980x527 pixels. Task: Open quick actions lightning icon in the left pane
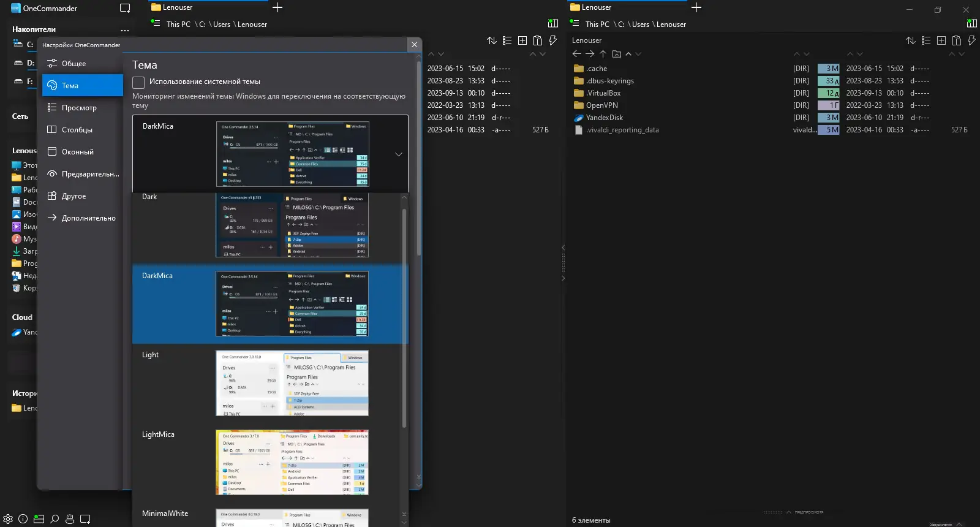tap(552, 40)
